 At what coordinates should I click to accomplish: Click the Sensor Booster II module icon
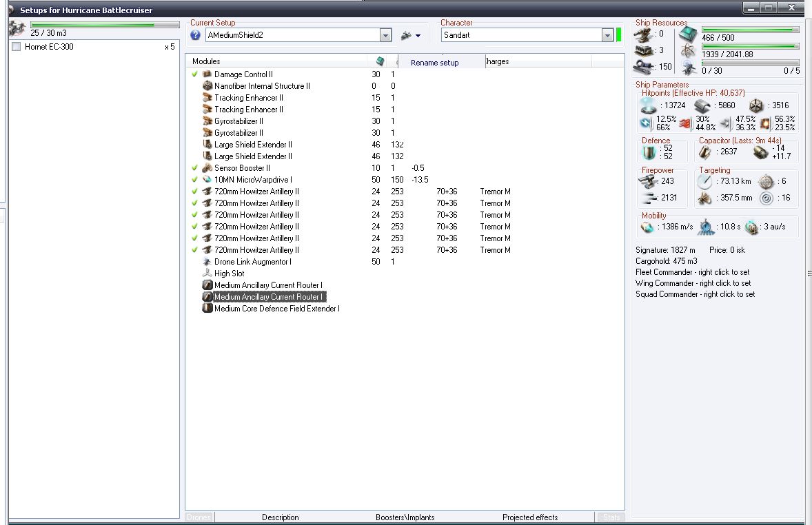(207, 167)
